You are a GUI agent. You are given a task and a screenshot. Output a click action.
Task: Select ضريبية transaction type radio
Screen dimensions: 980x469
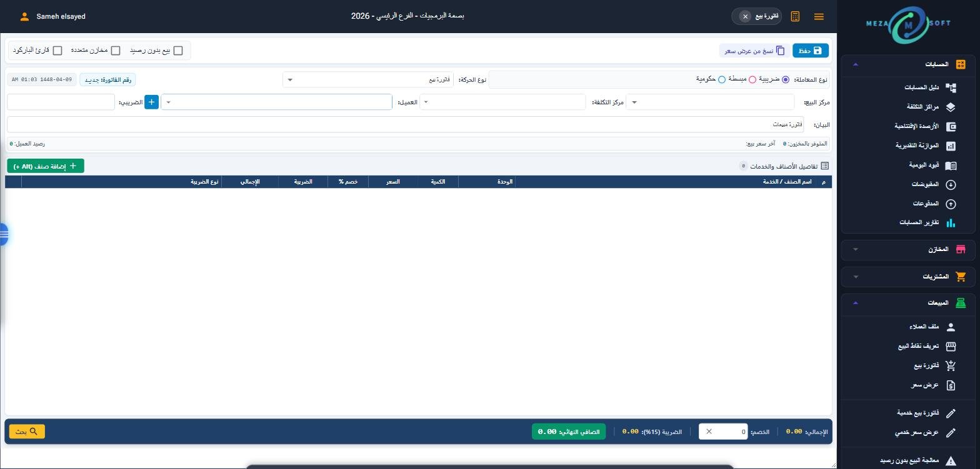(x=786, y=79)
